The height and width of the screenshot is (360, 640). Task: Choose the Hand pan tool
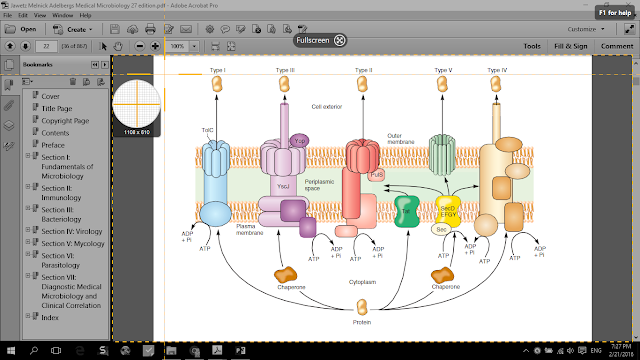coord(118,46)
